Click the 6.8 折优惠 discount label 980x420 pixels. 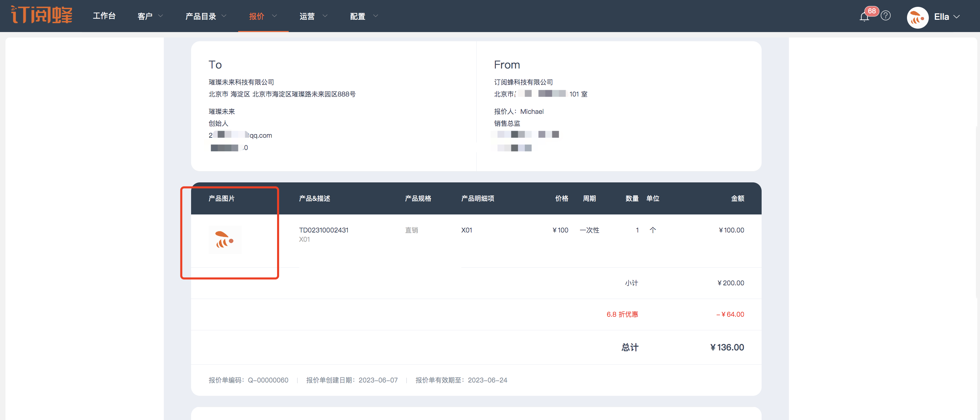pos(622,314)
